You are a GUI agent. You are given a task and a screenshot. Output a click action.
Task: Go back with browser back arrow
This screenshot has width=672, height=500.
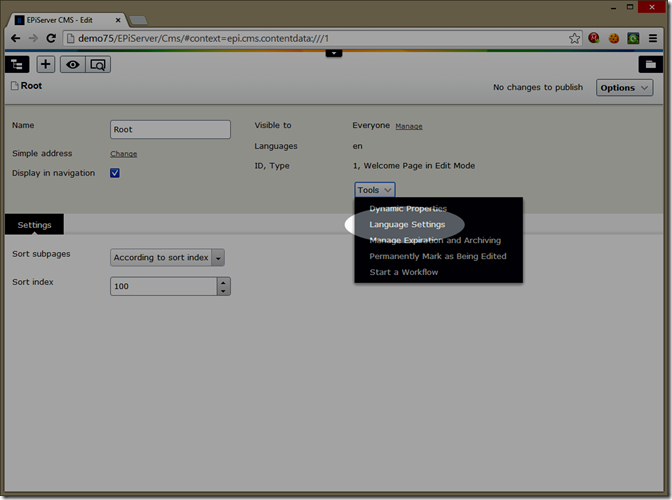[x=16, y=38]
